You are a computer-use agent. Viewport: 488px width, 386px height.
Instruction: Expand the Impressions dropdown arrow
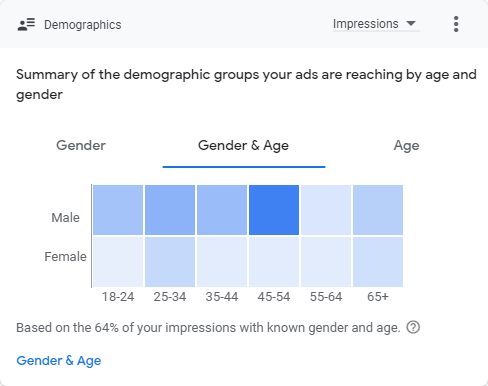411,24
